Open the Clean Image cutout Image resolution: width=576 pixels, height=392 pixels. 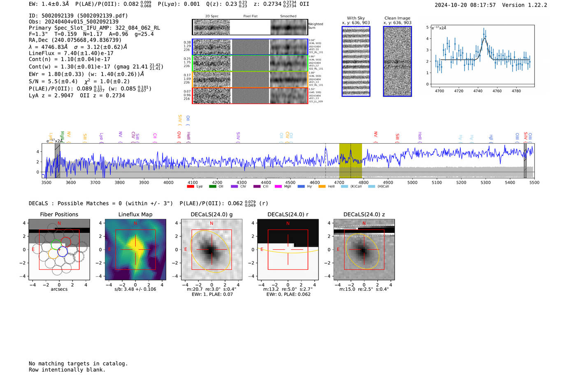click(397, 61)
